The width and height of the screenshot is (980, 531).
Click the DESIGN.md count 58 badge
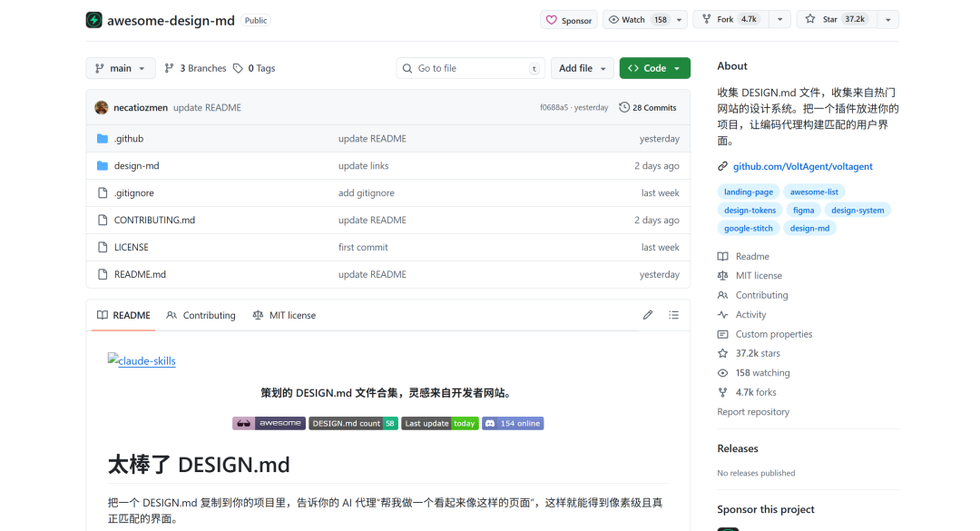coord(353,423)
